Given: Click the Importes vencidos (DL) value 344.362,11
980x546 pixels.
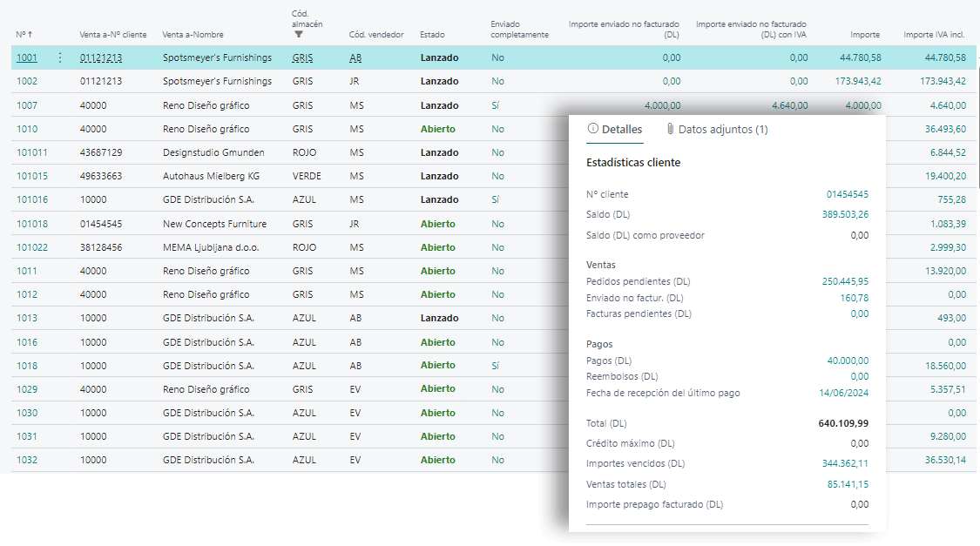Looking at the screenshot, I should (845, 463).
